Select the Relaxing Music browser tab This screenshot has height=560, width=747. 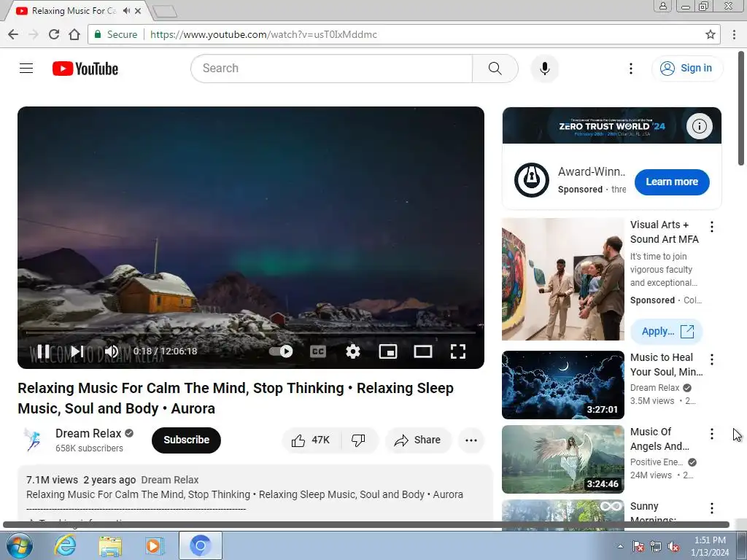coord(74,10)
